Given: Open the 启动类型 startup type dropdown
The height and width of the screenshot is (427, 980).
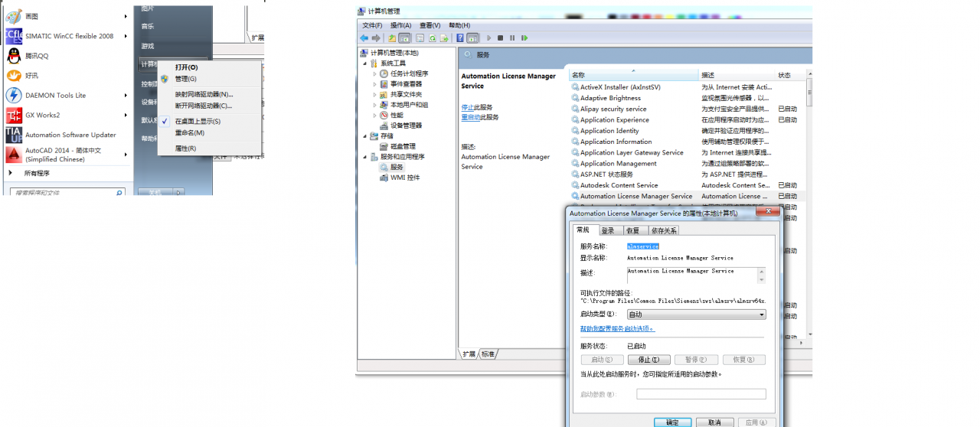Looking at the screenshot, I should (x=695, y=315).
